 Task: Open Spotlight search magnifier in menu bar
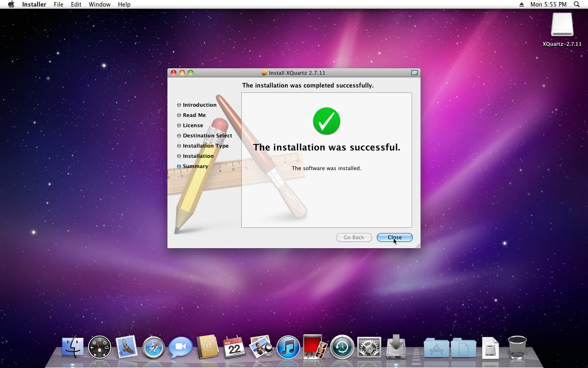577,4
